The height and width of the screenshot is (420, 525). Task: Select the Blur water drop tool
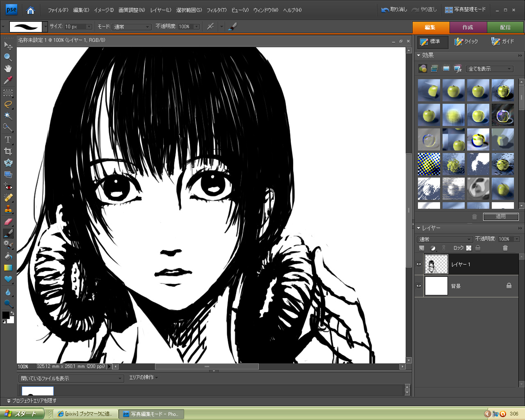tap(8, 292)
